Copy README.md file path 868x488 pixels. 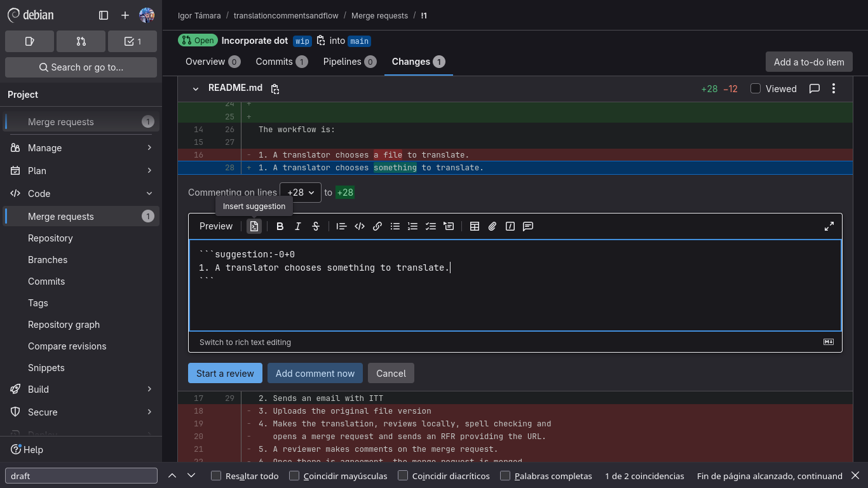[x=275, y=89]
